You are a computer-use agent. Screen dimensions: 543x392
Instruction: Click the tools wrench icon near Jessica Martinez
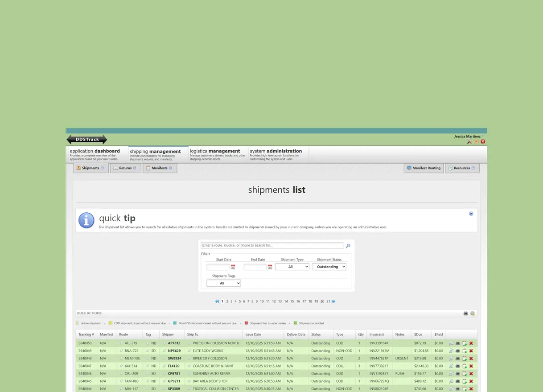click(x=469, y=141)
